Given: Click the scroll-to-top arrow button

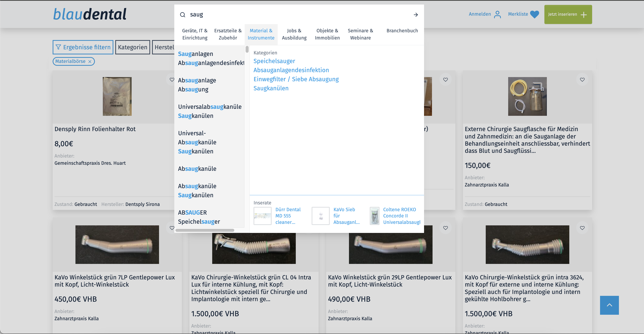Looking at the screenshot, I should (x=609, y=305).
